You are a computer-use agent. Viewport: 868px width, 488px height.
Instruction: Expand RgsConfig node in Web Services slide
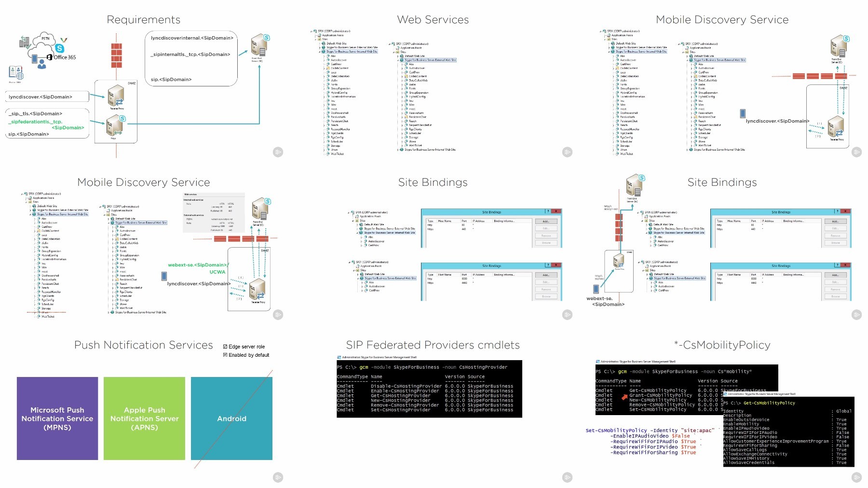tap(324, 138)
